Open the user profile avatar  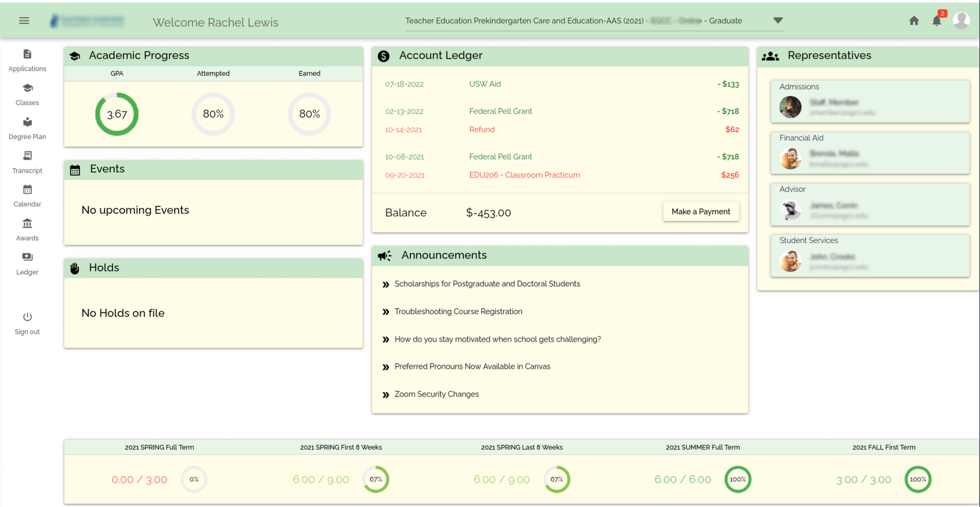coord(961,21)
